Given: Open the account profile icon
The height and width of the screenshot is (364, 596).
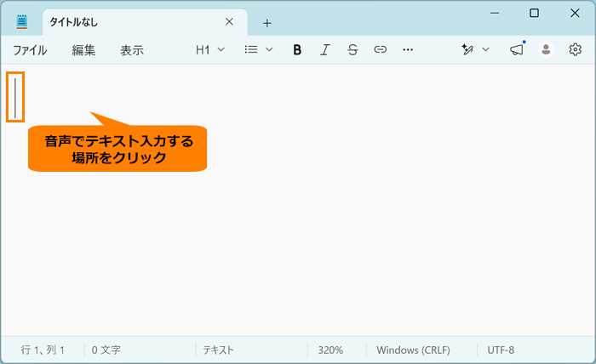Looking at the screenshot, I should coord(546,49).
